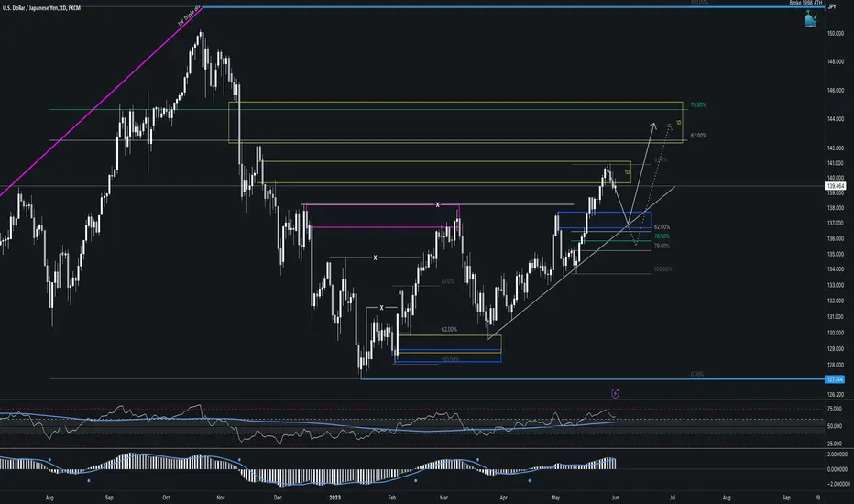Click the 131.000 price axis label
Image resolution: width=854 pixels, height=504 pixels.
coord(836,317)
